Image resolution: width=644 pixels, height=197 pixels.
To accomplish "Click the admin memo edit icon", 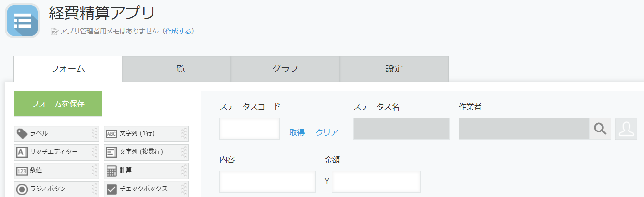I will tap(54, 32).
